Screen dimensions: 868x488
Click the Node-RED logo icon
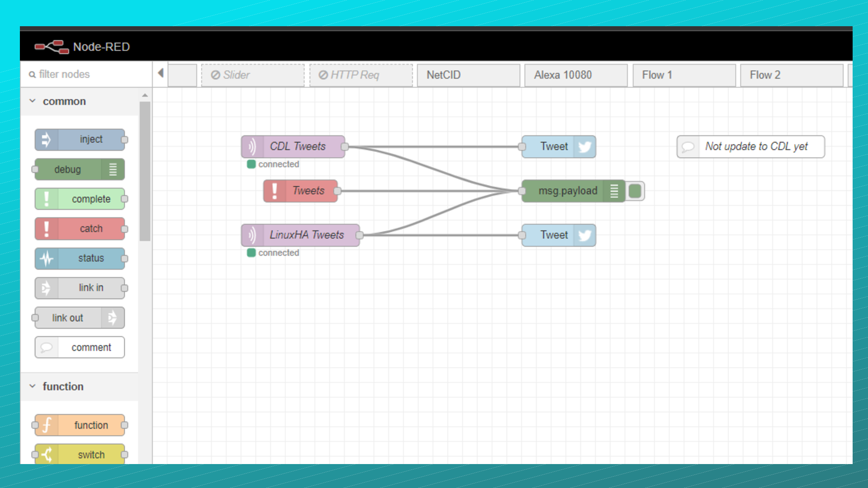52,47
